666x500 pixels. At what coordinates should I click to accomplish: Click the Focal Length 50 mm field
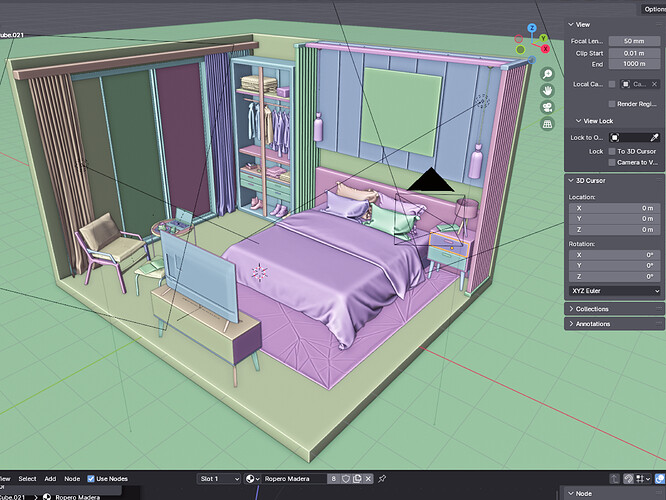point(634,41)
